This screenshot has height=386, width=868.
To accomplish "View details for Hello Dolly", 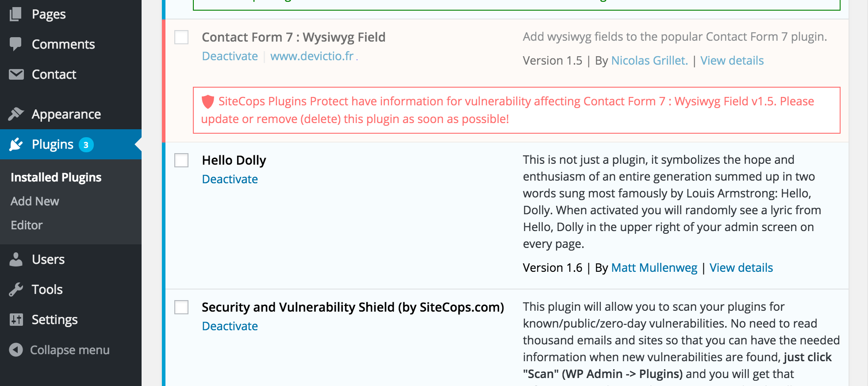I will pyautogui.click(x=741, y=268).
